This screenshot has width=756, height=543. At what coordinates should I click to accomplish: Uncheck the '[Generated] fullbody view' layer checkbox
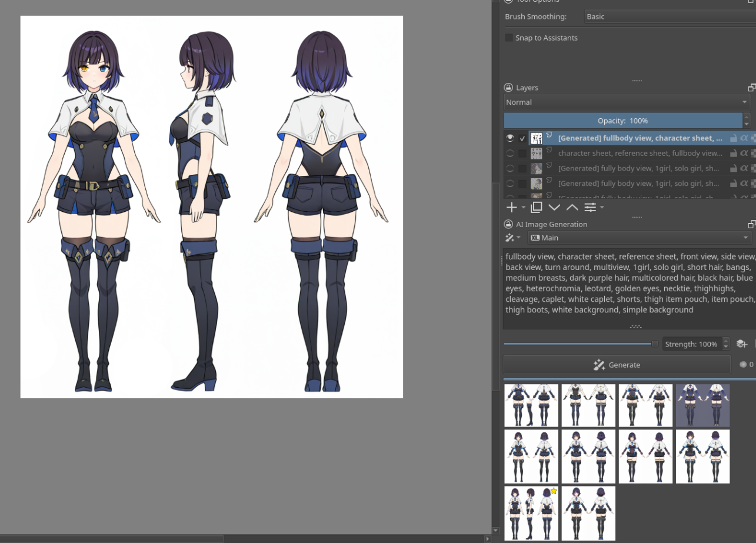pos(522,138)
